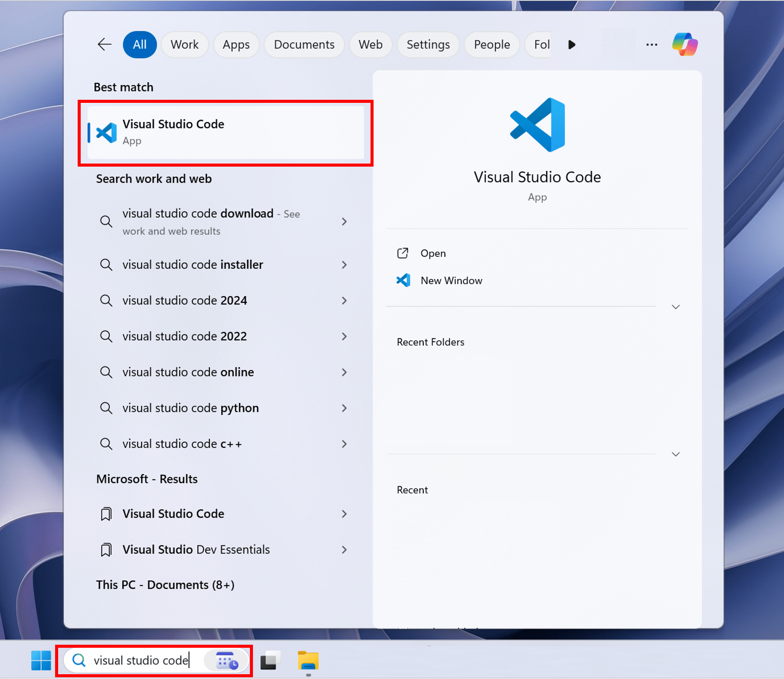Screen dimensions: 784x679
Task: Switch to the Apps filter tab
Action: [236, 45]
